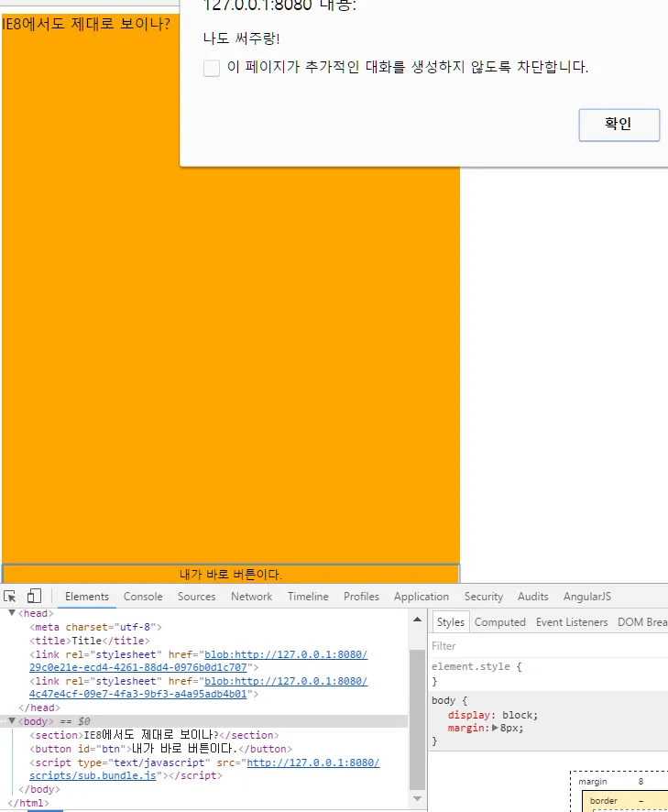Switch to the Computed pane tab
The width and height of the screenshot is (668, 812).
(499, 622)
